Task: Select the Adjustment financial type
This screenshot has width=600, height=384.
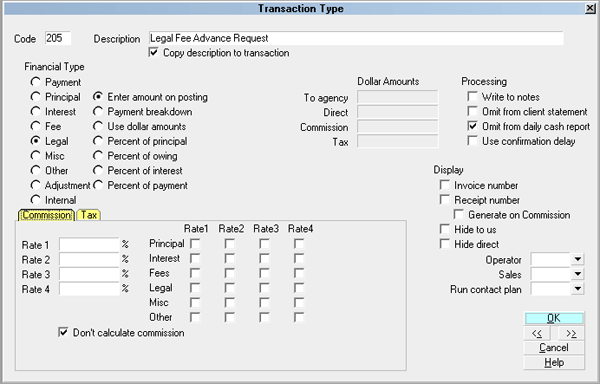Action: click(x=36, y=185)
